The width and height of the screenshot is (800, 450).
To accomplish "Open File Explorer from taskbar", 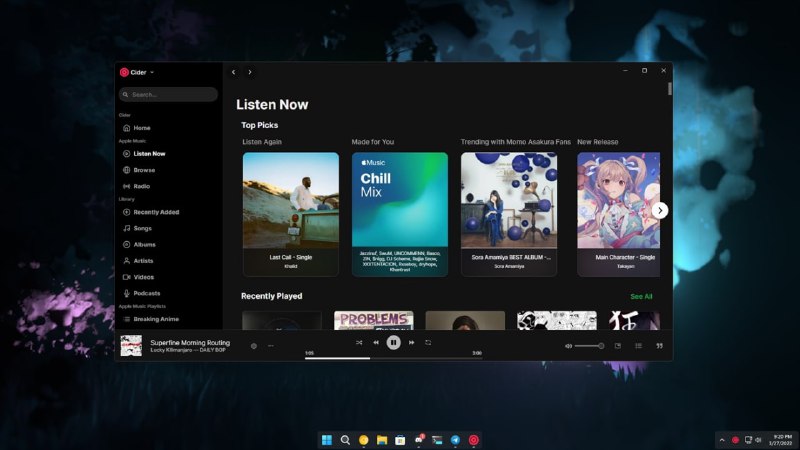I will click(x=382, y=440).
